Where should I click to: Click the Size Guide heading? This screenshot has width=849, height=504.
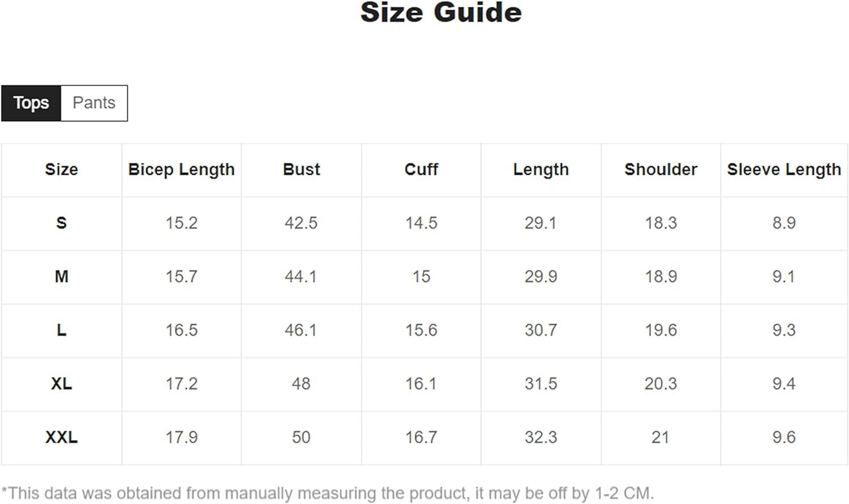(441, 12)
